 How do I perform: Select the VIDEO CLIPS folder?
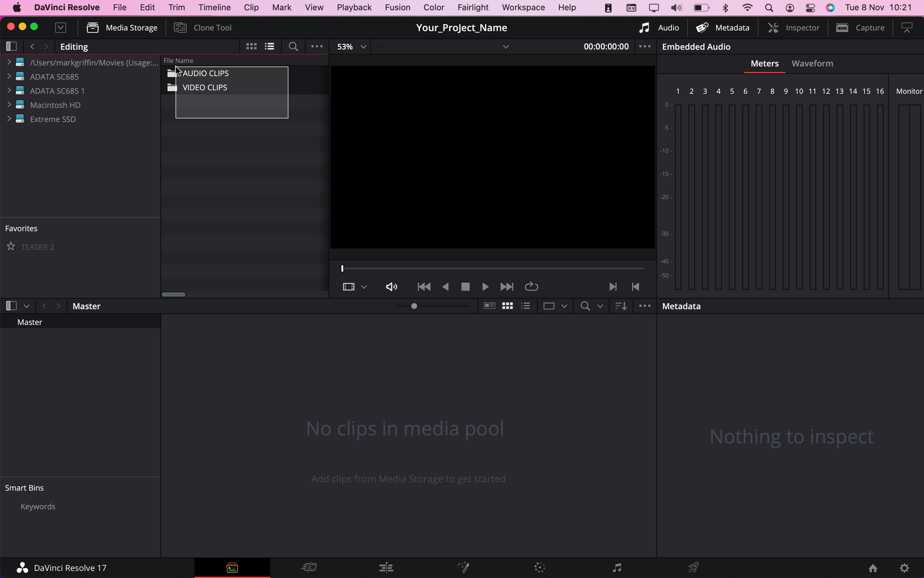[x=205, y=87]
